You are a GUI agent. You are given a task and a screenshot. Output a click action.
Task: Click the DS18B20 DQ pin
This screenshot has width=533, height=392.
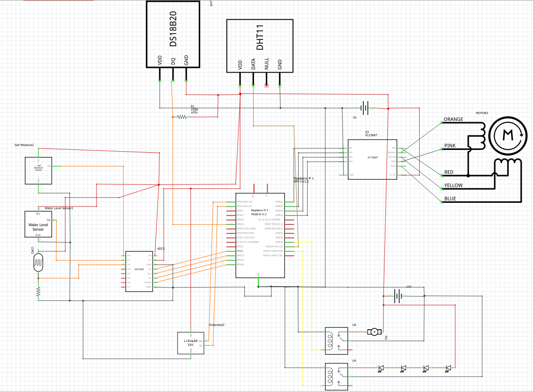pos(173,74)
